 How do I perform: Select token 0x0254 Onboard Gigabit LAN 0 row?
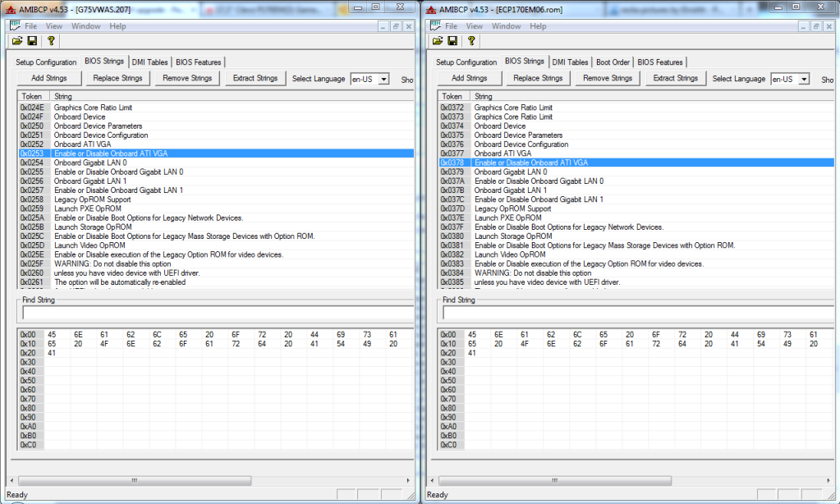pos(216,163)
